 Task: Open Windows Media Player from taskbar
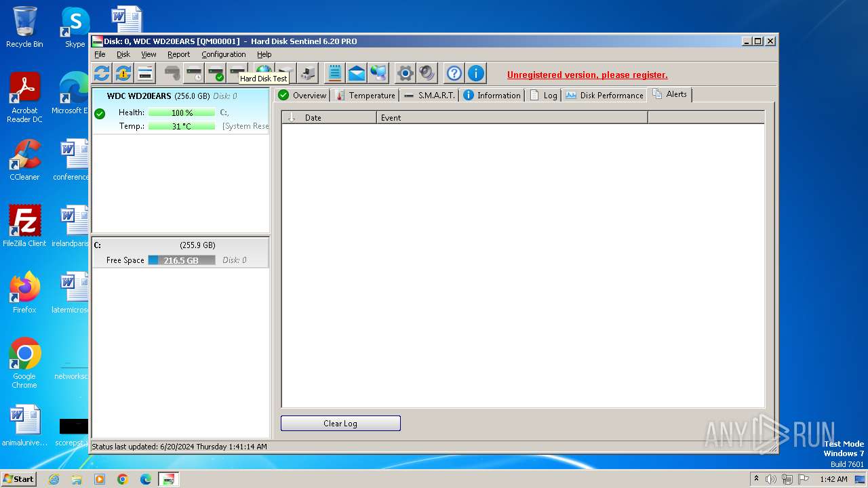tap(100, 479)
